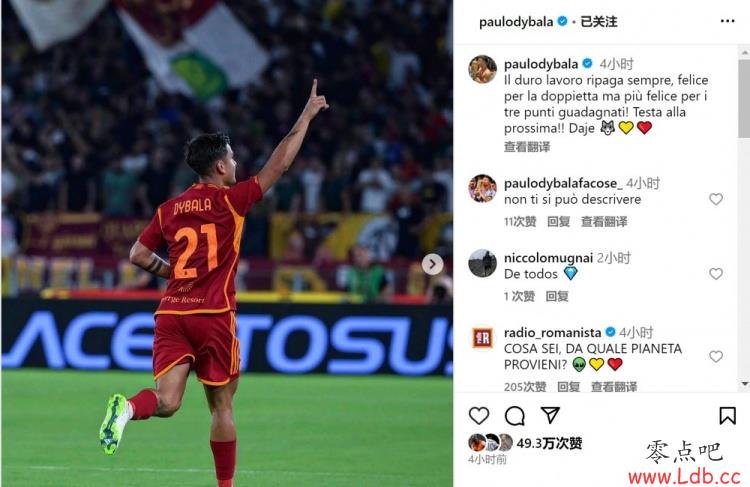
Task: View the 49.3万次赞 likes list
Action: click(549, 443)
